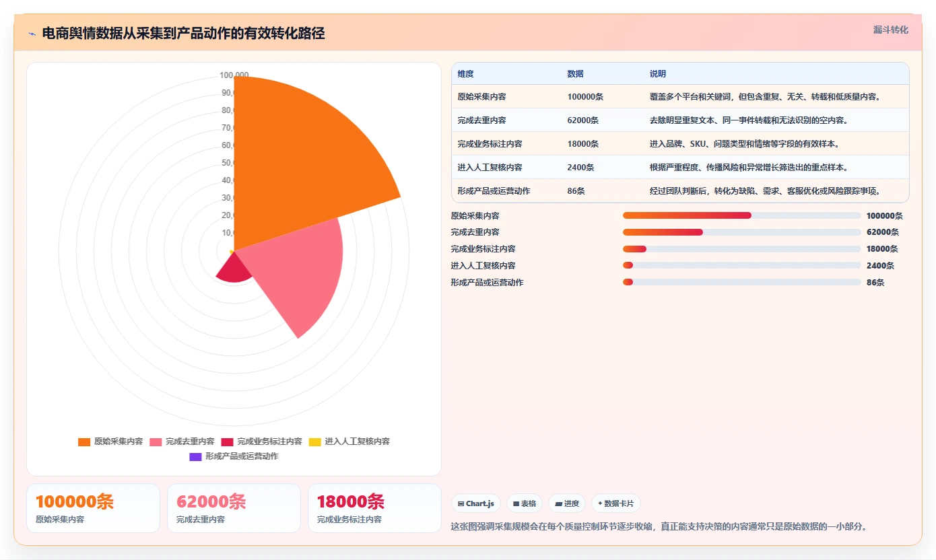Click the 86条 value next to the progress bar

tap(875, 282)
